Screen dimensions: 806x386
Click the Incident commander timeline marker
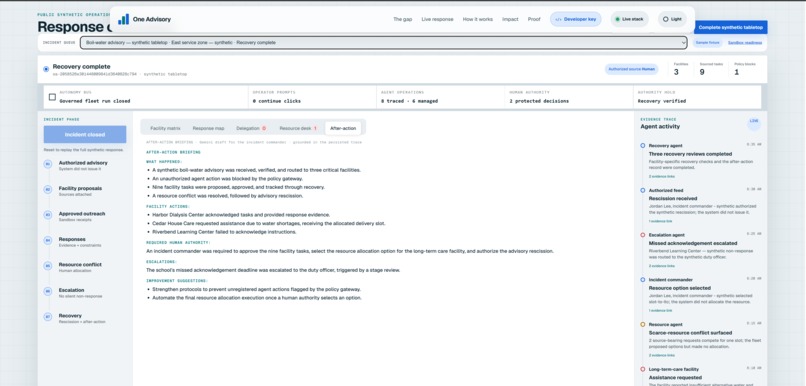pyautogui.click(x=643, y=280)
